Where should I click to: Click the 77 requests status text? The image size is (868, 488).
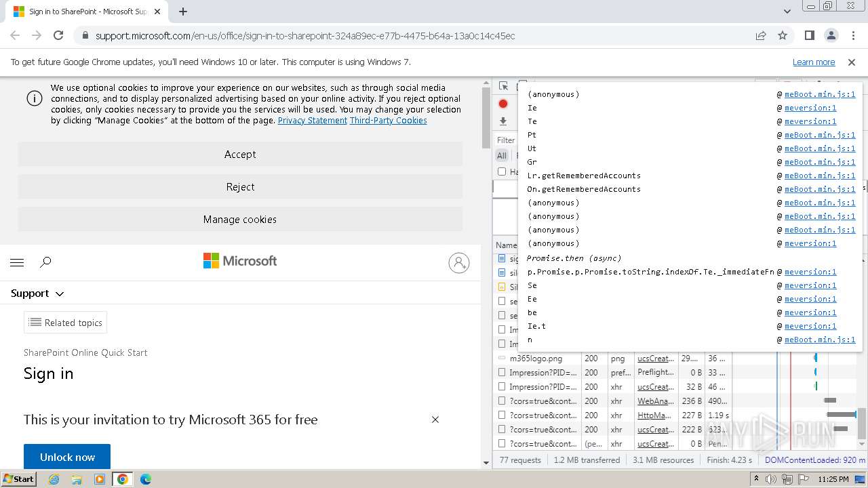(520, 460)
